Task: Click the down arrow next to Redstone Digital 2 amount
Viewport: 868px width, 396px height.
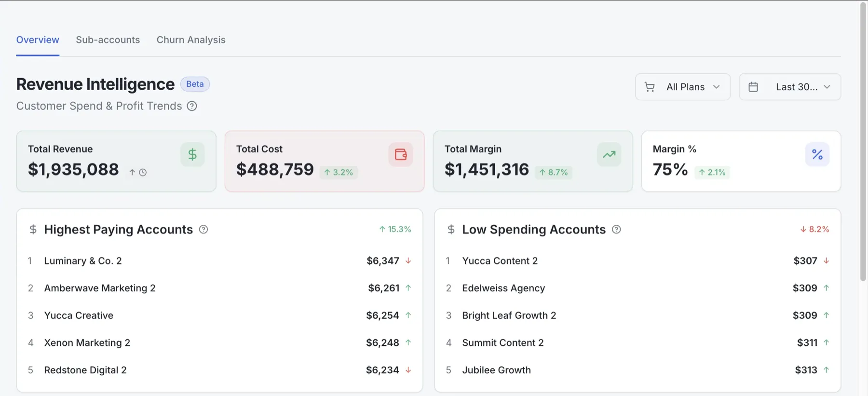Action: pos(408,370)
